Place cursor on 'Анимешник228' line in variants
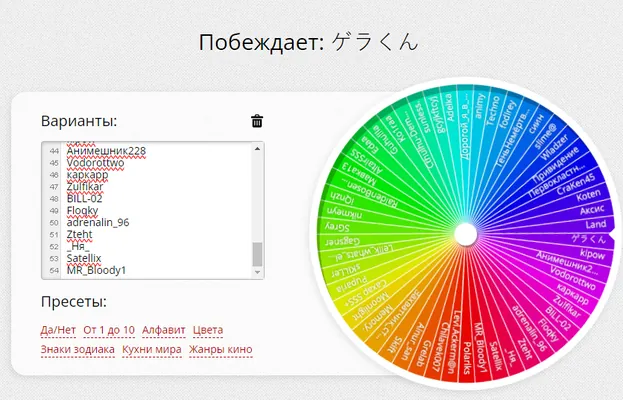This screenshot has width=623, height=400. 106,151
